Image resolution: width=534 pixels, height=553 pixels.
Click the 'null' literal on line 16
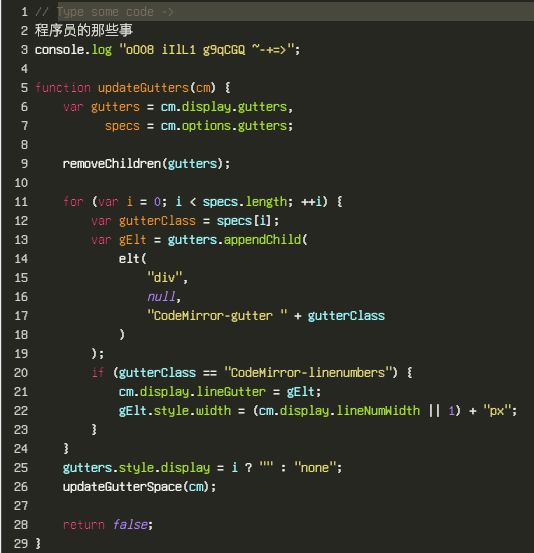coord(161,297)
